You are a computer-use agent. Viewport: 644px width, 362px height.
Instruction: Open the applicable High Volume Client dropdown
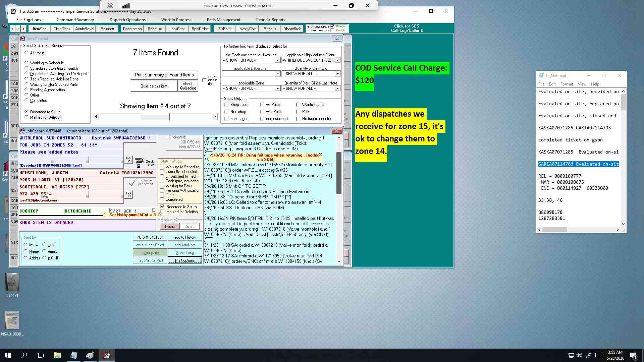point(337,60)
